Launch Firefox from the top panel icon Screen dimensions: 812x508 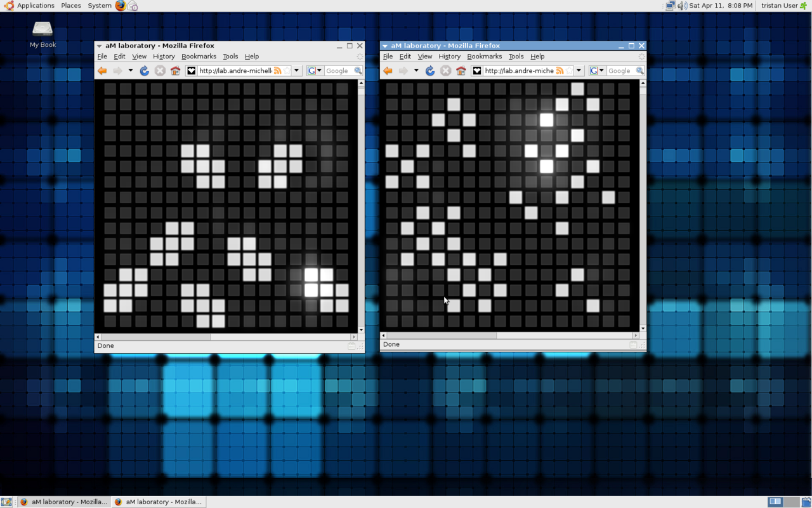coord(121,6)
